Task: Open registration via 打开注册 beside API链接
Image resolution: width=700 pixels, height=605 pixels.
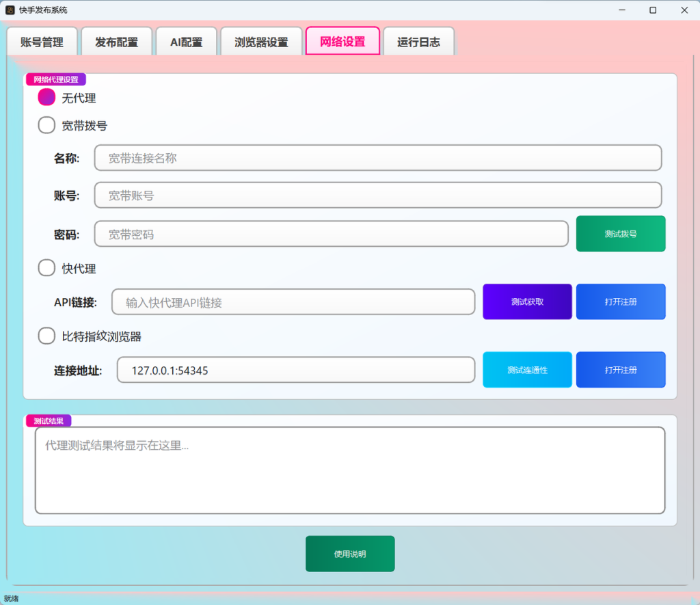Action: (x=621, y=302)
